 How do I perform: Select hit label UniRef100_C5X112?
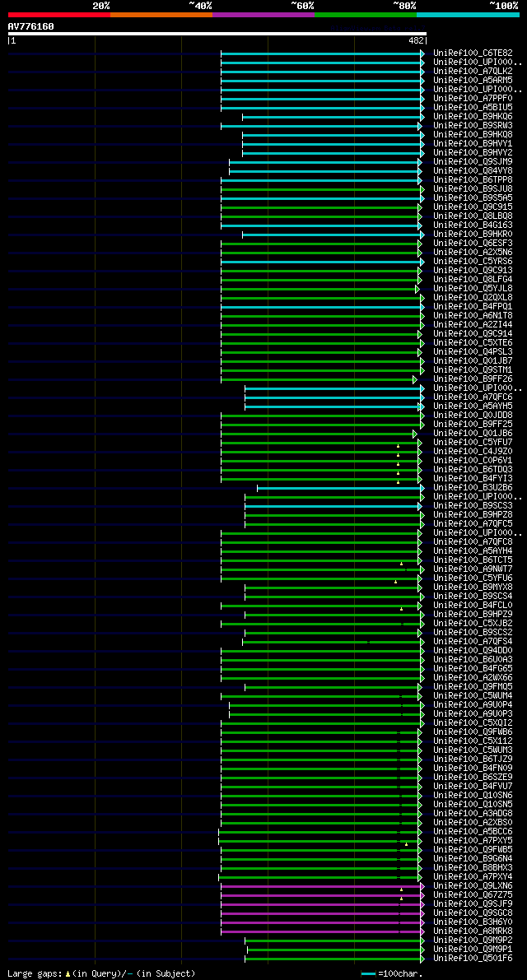(x=473, y=742)
